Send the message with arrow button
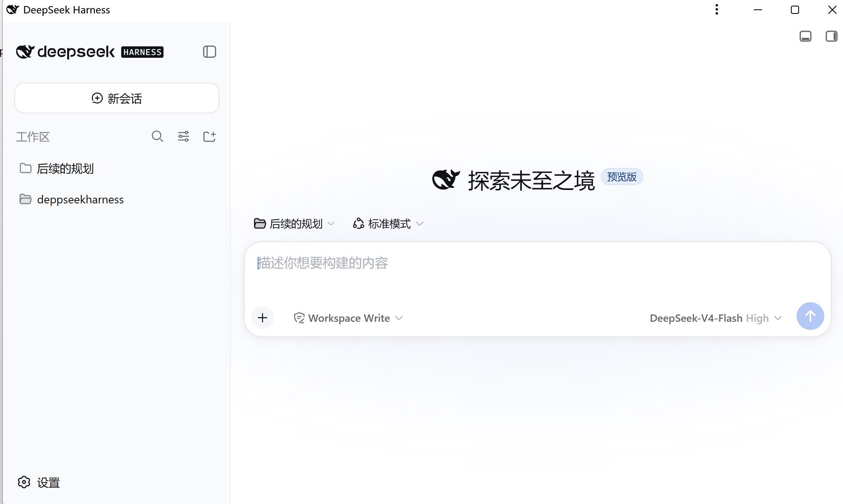The width and height of the screenshot is (843, 504). [810, 316]
